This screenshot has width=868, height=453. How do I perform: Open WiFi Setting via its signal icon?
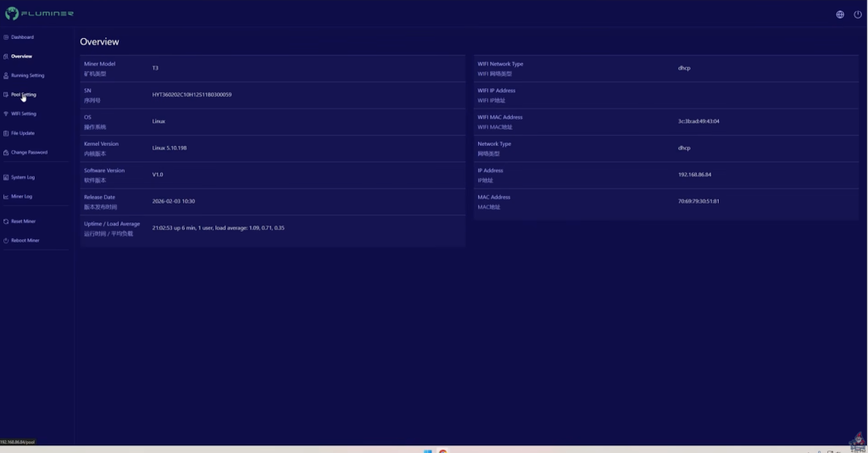pos(6,114)
